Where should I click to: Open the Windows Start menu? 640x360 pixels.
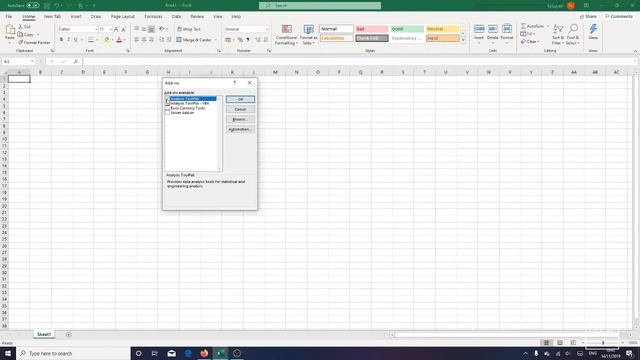[8, 353]
